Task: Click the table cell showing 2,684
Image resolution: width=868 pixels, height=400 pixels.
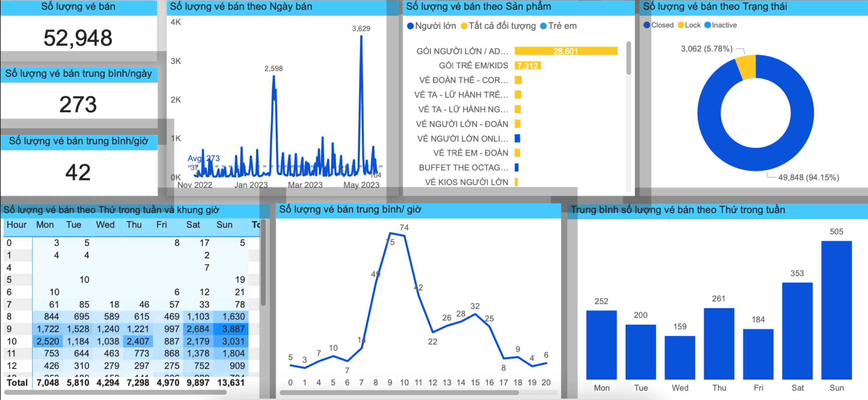Action: pos(198,329)
